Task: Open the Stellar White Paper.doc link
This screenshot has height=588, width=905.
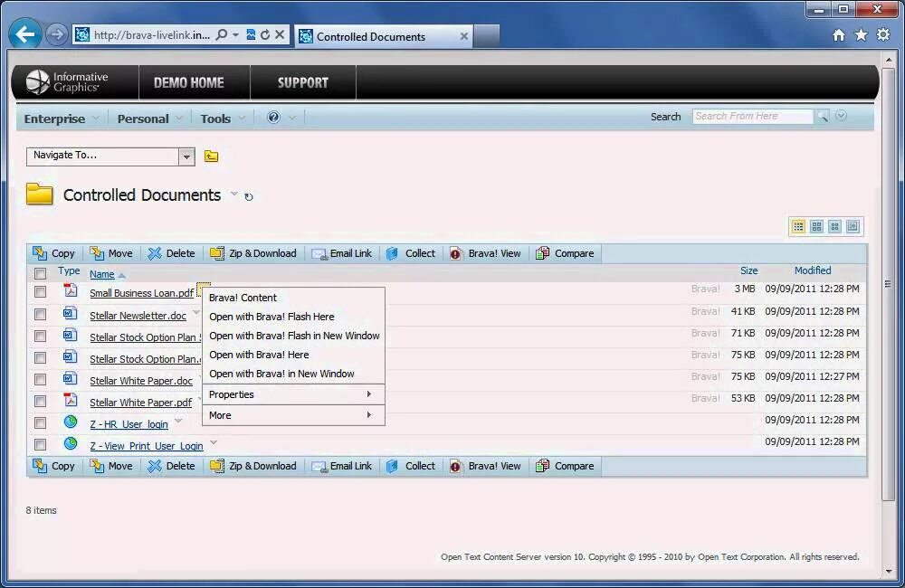Action: pos(141,381)
